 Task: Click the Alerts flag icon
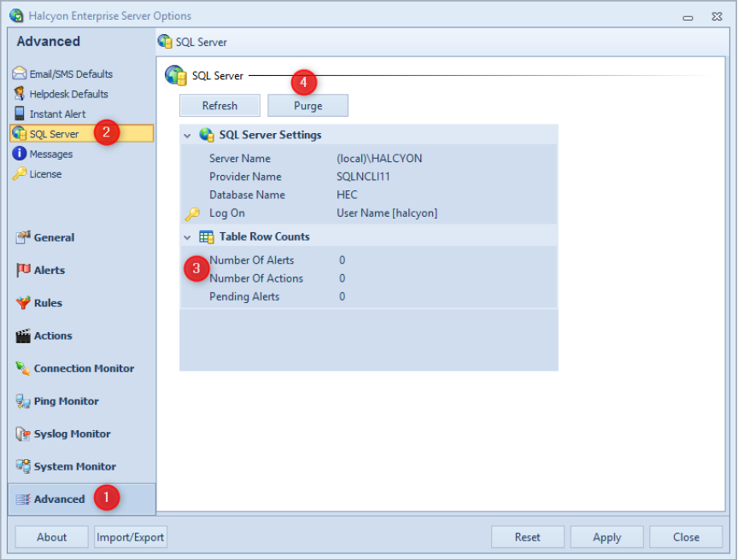23,271
